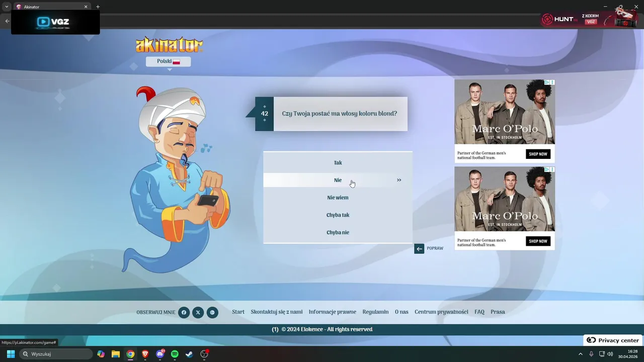Image resolution: width=644 pixels, height=362 pixels.
Task: Click the Wyszukaj taskbar search box
Action: [x=56, y=354]
